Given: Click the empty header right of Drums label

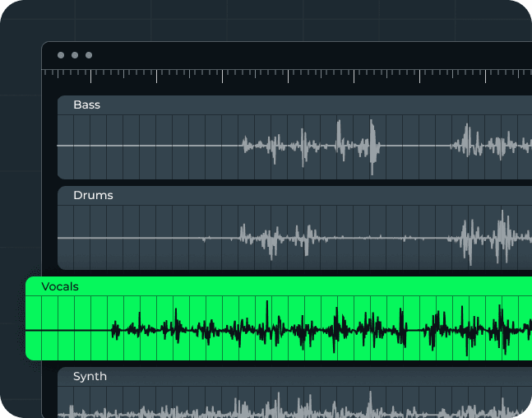Looking at the screenshot, I should [329, 195].
